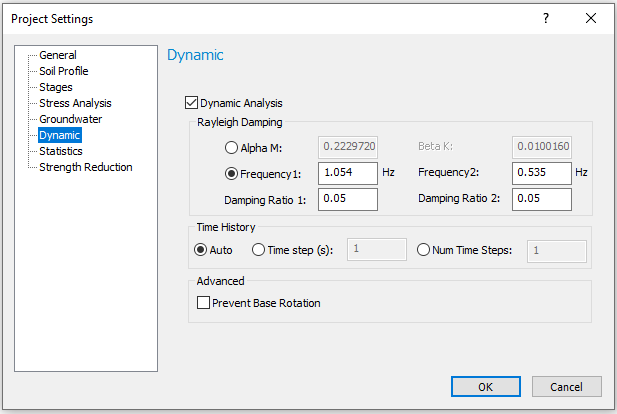Click the Frequency1 input field showing 1.054
The height and width of the screenshot is (414, 617).
point(348,173)
